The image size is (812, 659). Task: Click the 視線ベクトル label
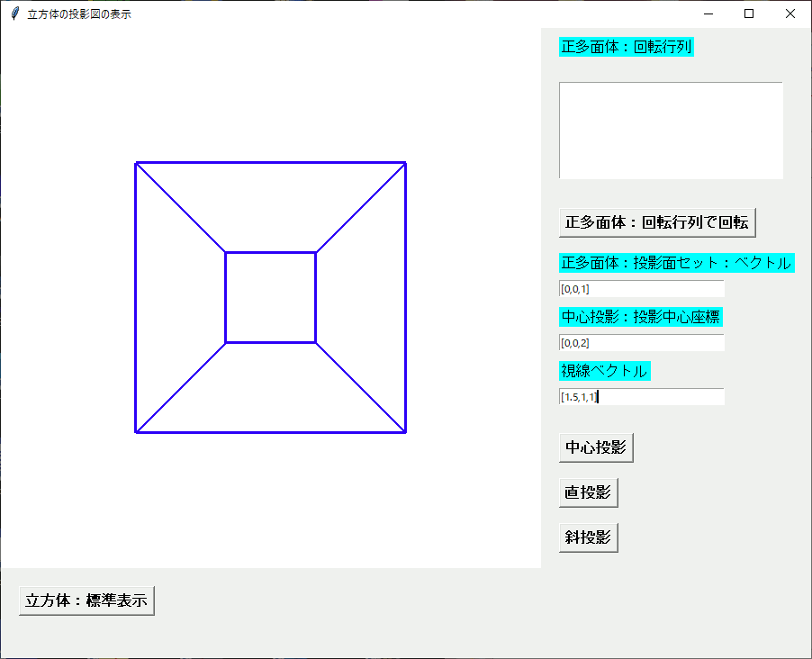604,371
